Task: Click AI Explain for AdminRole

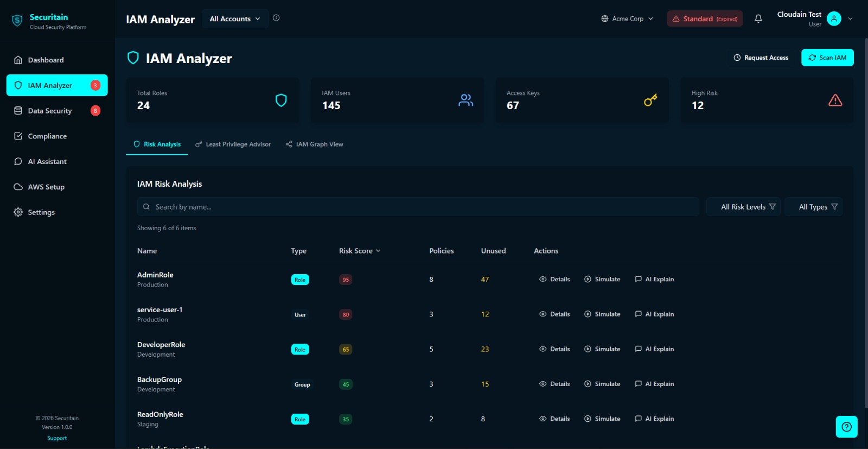Action: click(x=654, y=279)
